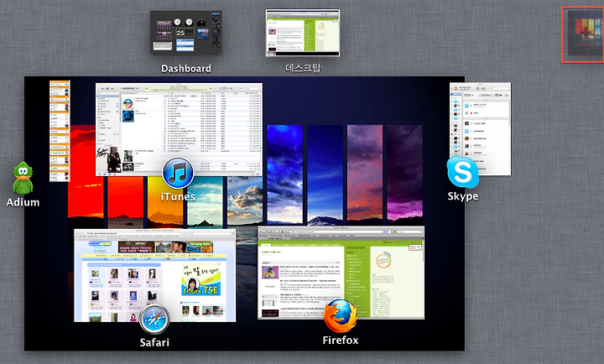This screenshot has width=604, height=364.
Task: Click the iTunes music note icon
Action: (178, 174)
